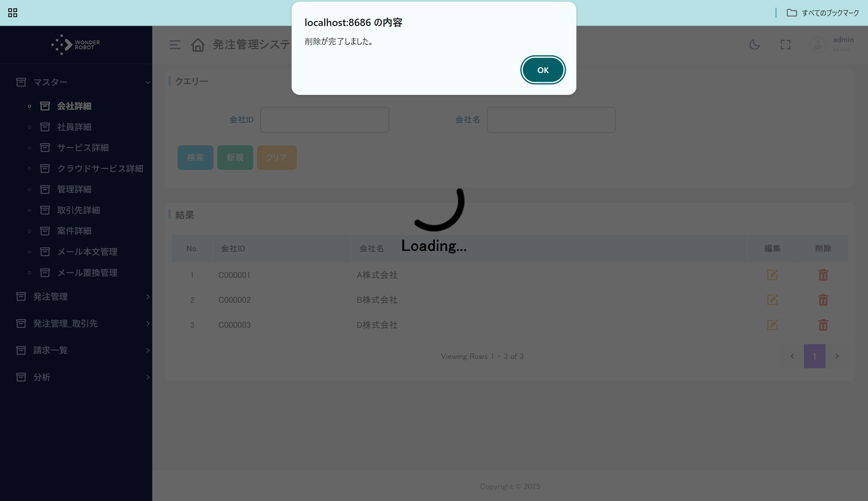This screenshot has width=868, height=501.
Task: Click the 案件詳細 item icon
Action: (x=45, y=231)
